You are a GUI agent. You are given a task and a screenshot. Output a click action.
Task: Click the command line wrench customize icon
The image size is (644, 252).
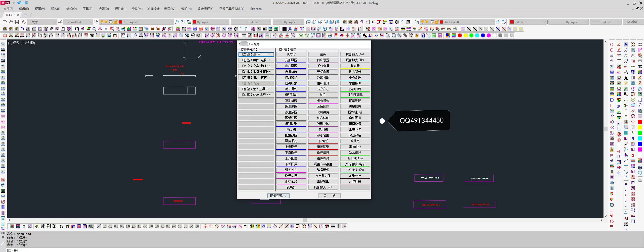[3, 243]
